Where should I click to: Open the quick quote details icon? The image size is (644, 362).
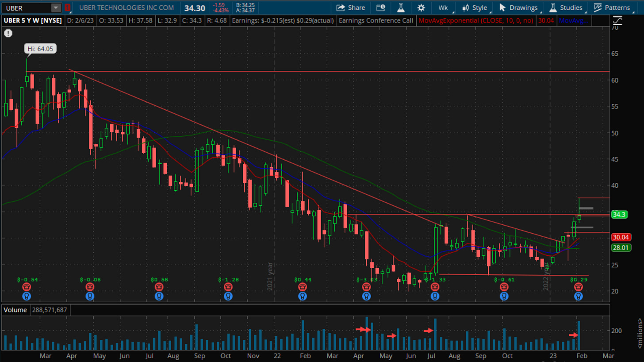click(x=380, y=8)
